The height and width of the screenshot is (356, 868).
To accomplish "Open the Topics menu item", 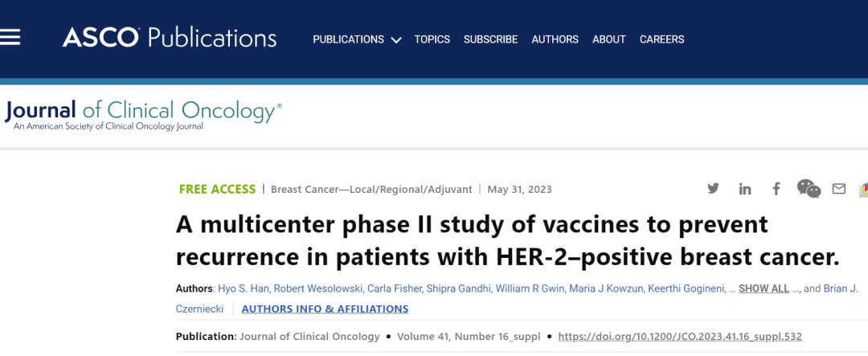I will pyautogui.click(x=432, y=39).
